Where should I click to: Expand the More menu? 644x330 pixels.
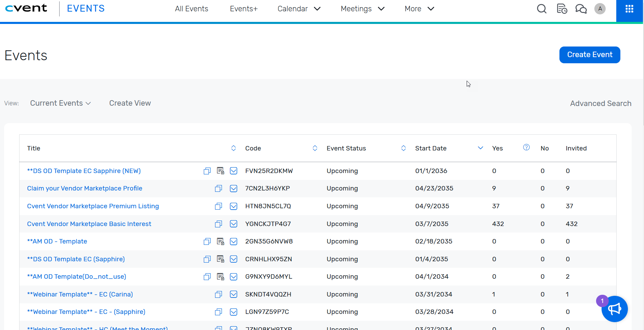click(419, 9)
